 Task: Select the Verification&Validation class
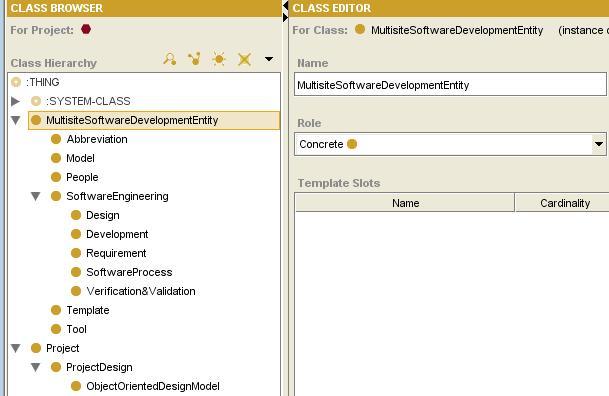point(141,292)
